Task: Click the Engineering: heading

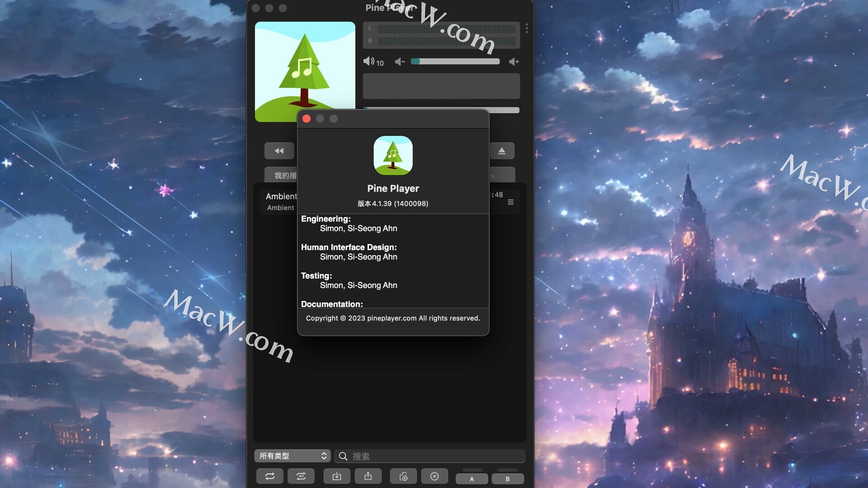Action: point(326,219)
